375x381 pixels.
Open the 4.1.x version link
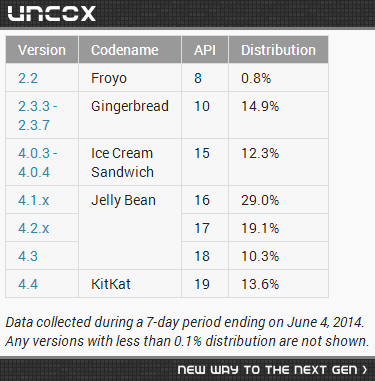pos(34,200)
